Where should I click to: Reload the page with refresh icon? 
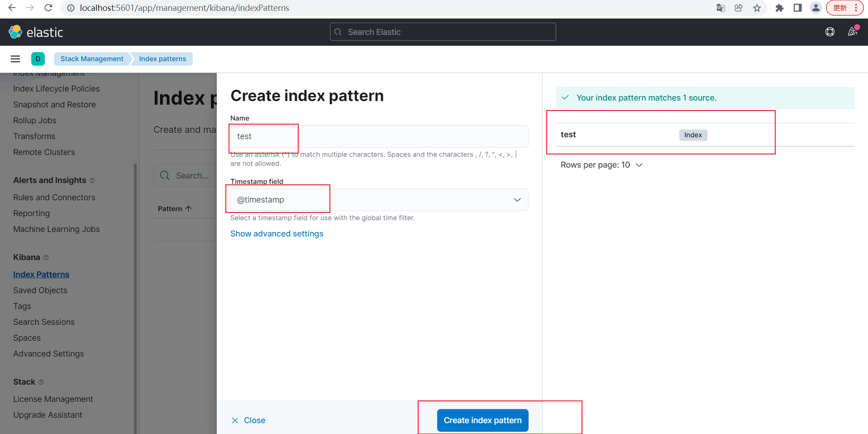48,8
